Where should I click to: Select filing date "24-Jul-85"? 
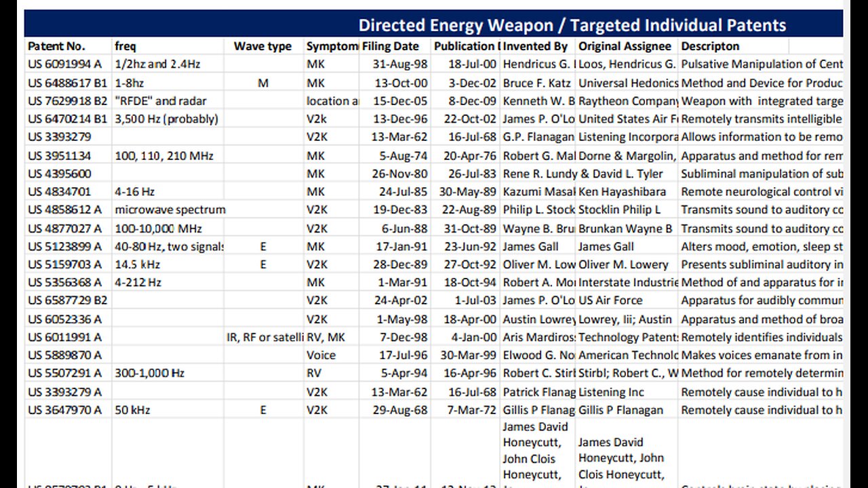(x=404, y=192)
